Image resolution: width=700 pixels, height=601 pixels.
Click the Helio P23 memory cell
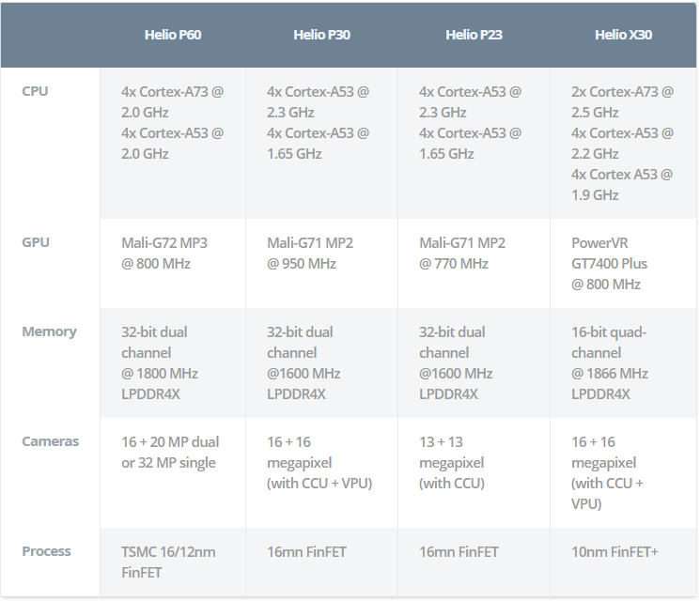[474, 362]
